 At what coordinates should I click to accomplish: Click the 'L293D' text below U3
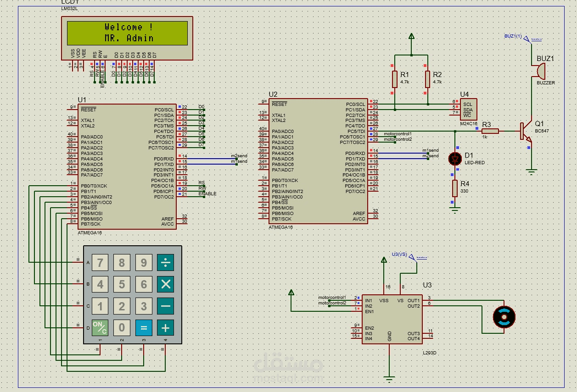click(430, 353)
